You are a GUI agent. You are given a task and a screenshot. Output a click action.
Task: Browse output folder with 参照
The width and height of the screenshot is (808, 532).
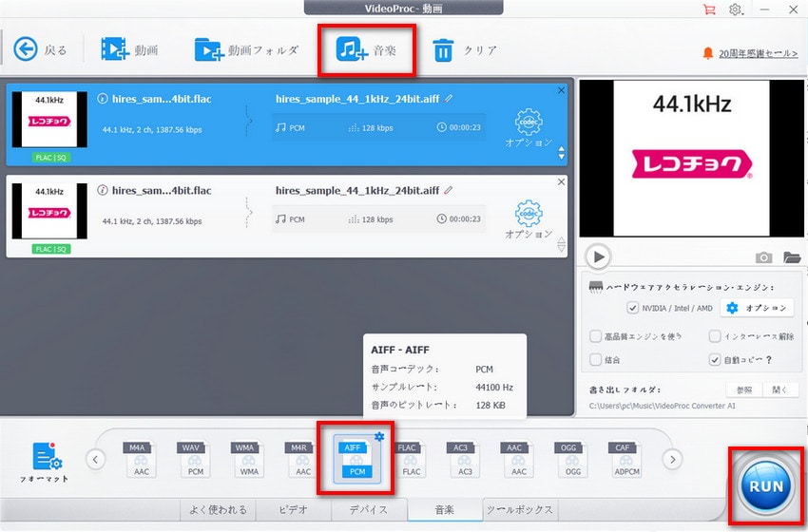pyautogui.click(x=744, y=389)
